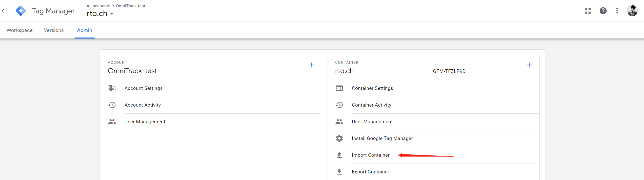Add a new account with plus icon
This screenshot has width=644, height=180.
(311, 65)
